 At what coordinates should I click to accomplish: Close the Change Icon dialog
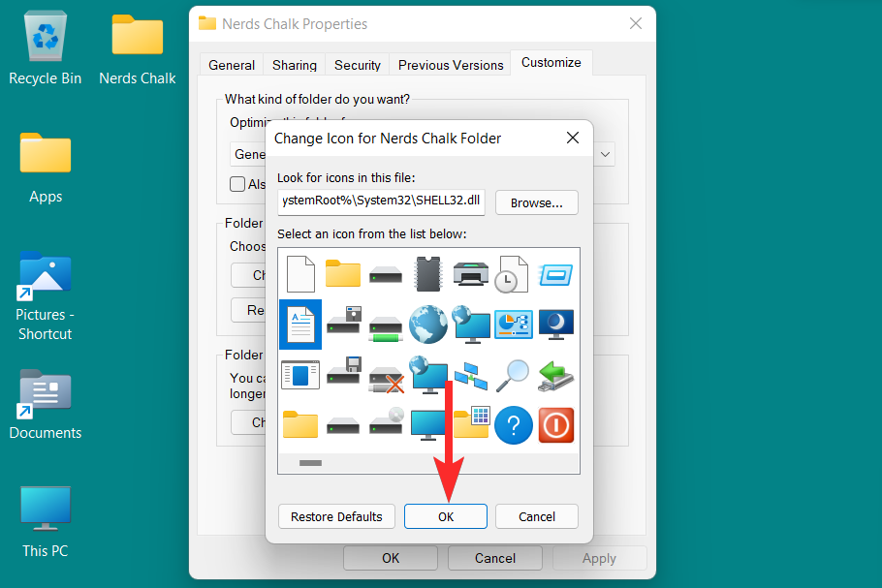573,138
